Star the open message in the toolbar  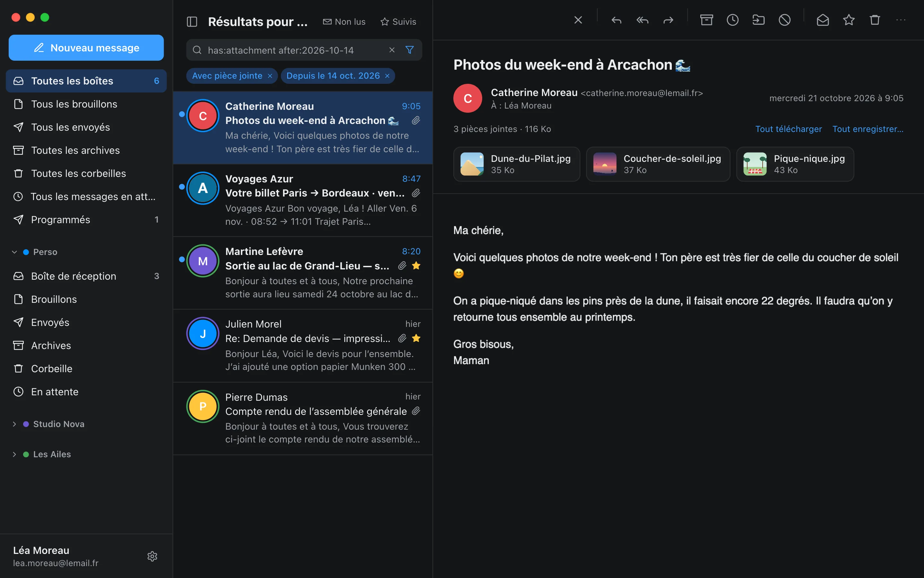click(848, 20)
